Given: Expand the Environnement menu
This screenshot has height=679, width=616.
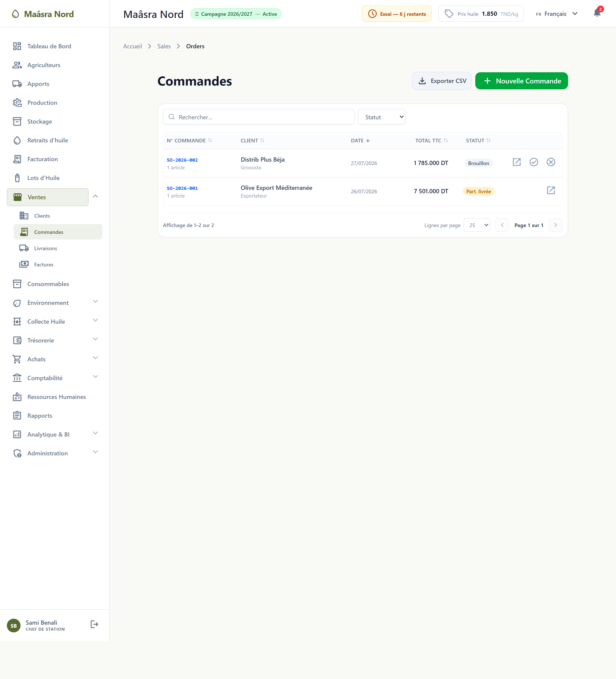Looking at the screenshot, I should (x=95, y=301).
